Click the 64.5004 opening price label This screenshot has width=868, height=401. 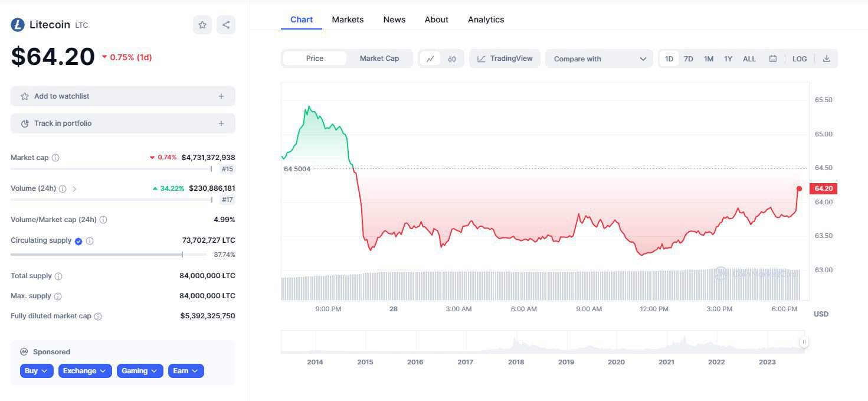tap(297, 169)
